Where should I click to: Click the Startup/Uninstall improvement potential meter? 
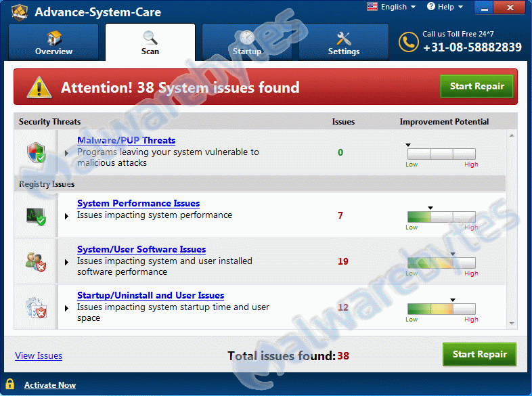441,309
